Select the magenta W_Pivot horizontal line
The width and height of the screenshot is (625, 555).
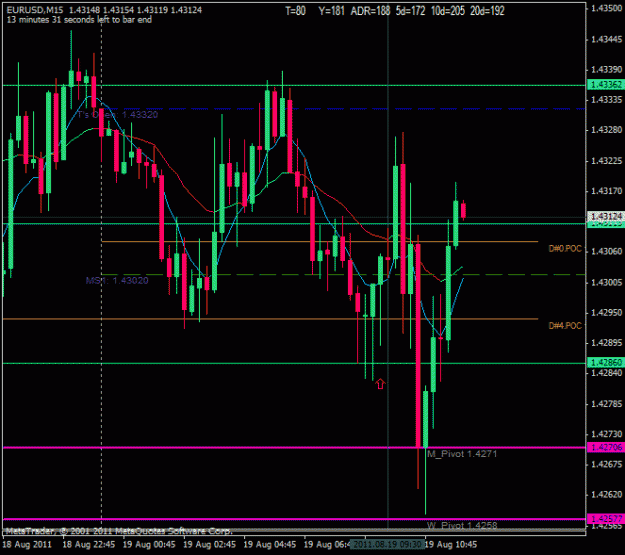[294, 519]
